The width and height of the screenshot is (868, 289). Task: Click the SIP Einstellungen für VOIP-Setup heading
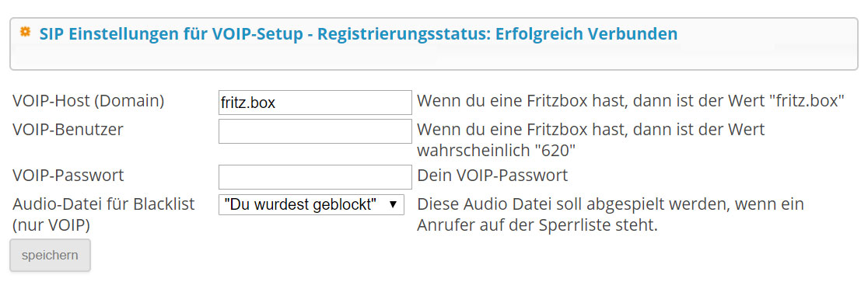[171, 34]
